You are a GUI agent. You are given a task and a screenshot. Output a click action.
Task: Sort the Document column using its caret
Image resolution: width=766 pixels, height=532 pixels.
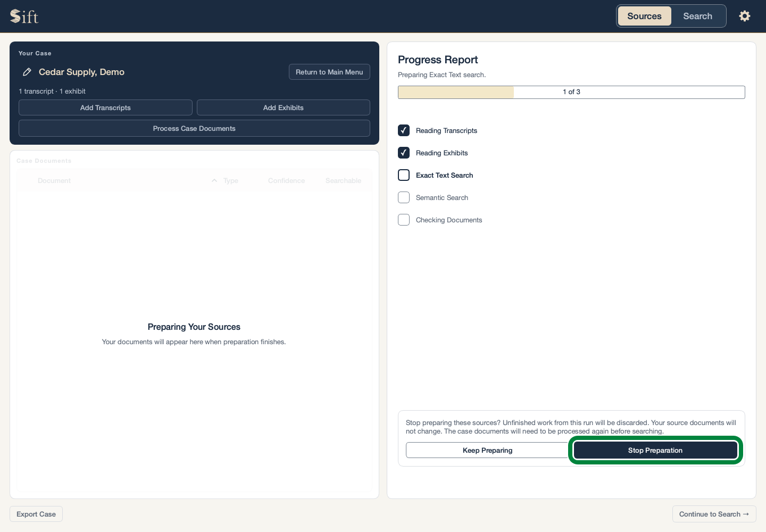(214, 181)
